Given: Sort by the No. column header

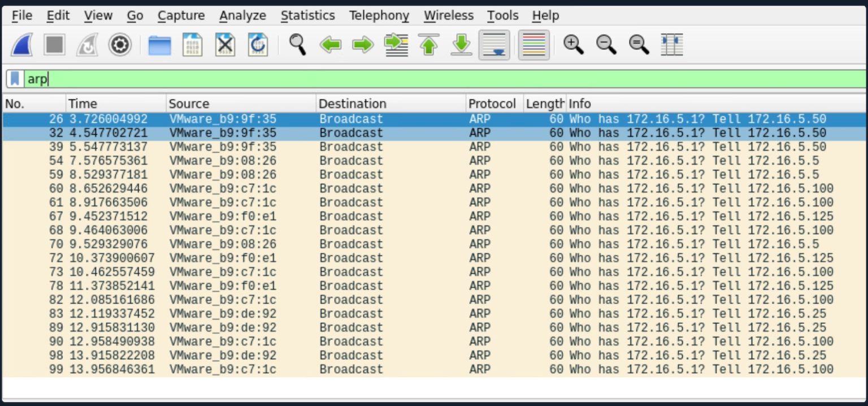Looking at the screenshot, I should pyautogui.click(x=33, y=103).
